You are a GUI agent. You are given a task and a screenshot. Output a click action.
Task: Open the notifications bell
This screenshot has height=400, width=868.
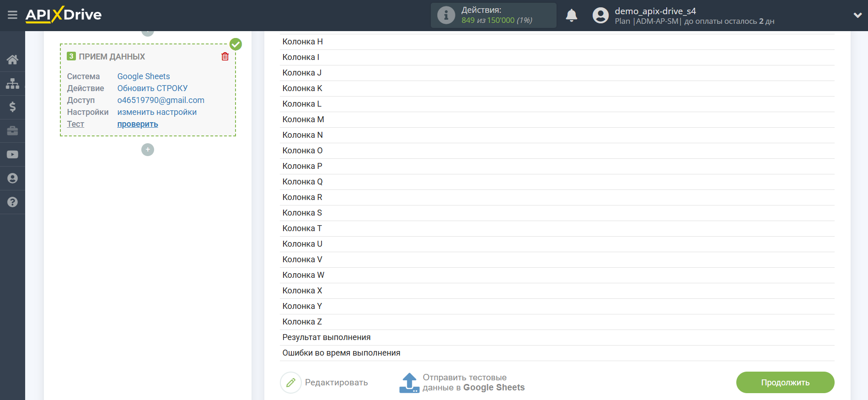572,16
